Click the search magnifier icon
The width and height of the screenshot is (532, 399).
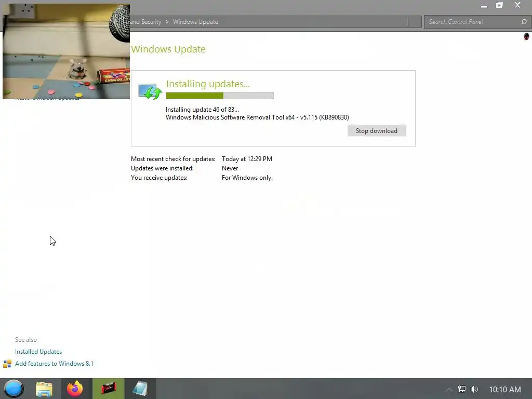click(x=524, y=22)
